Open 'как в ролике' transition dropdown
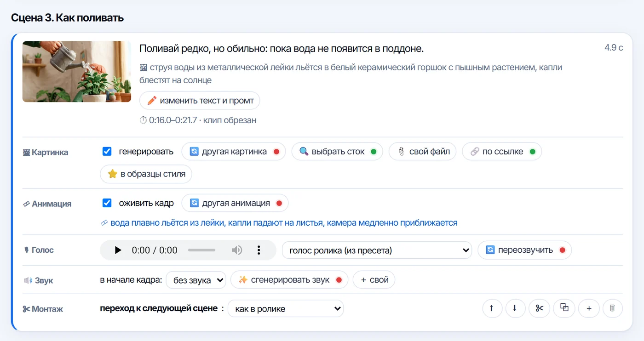The height and width of the screenshot is (341, 644). coord(286,308)
